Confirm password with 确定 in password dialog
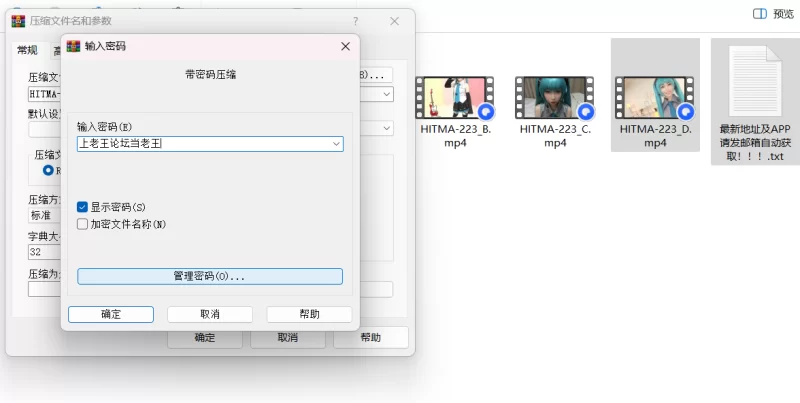800x403 pixels. 111,314
